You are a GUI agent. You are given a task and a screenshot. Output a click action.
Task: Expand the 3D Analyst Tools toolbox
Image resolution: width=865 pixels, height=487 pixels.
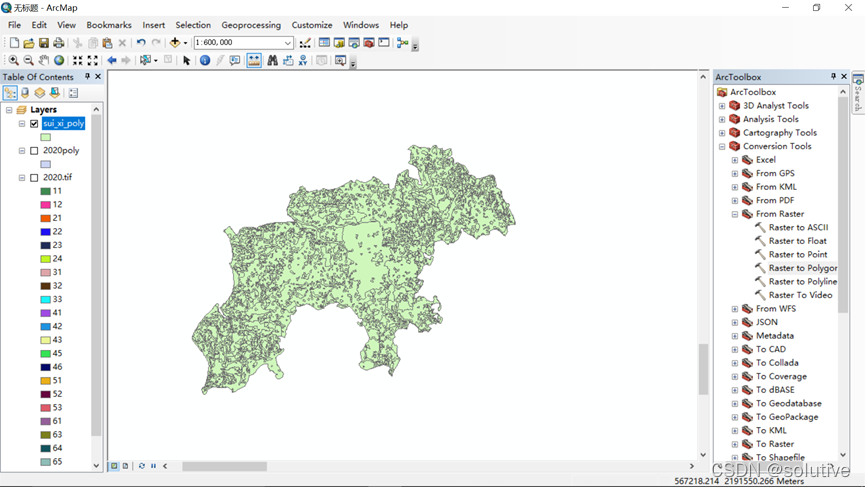(722, 106)
